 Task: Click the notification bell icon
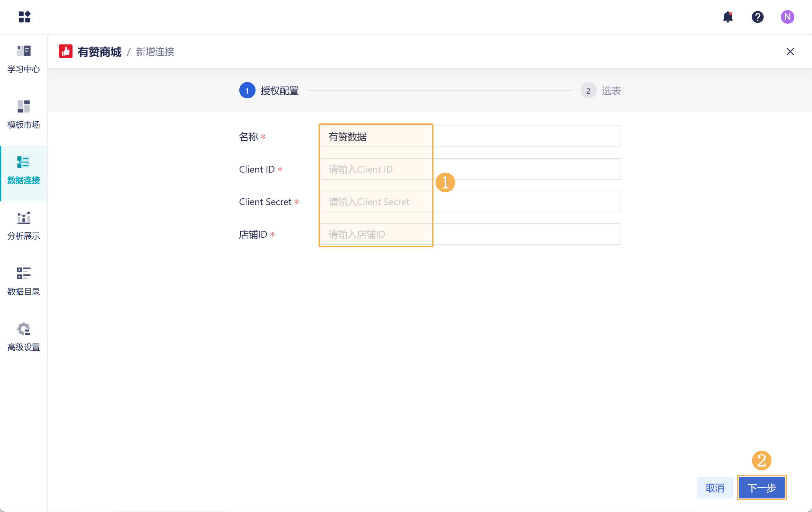click(x=728, y=17)
